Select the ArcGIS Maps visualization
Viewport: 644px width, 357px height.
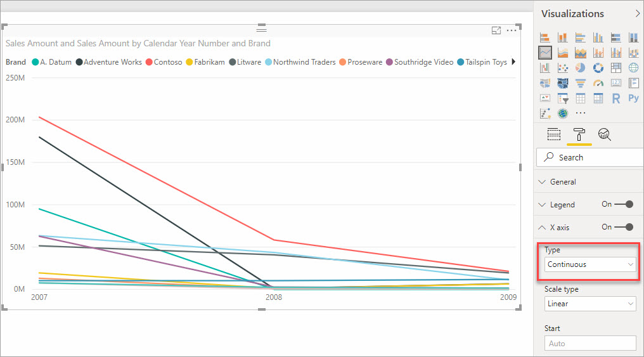[x=563, y=114]
